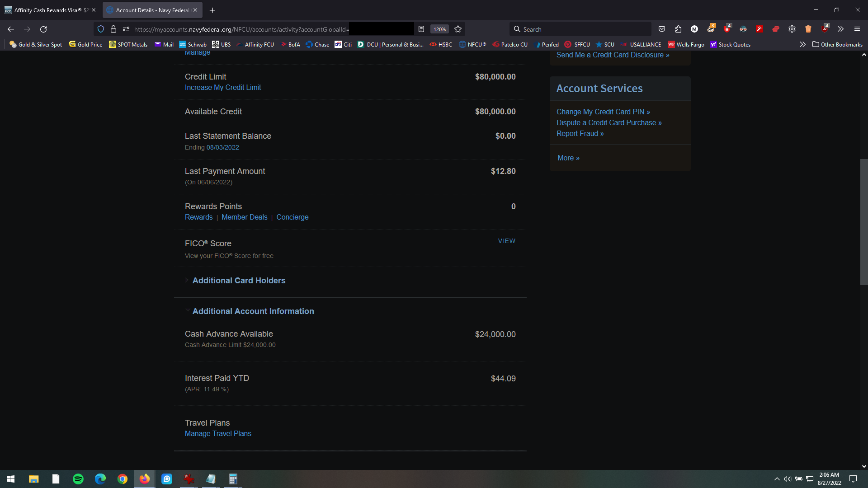This screenshot has height=488, width=868.
Task: Select Account Details Navy Federal tab
Action: pyautogui.click(x=152, y=10)
